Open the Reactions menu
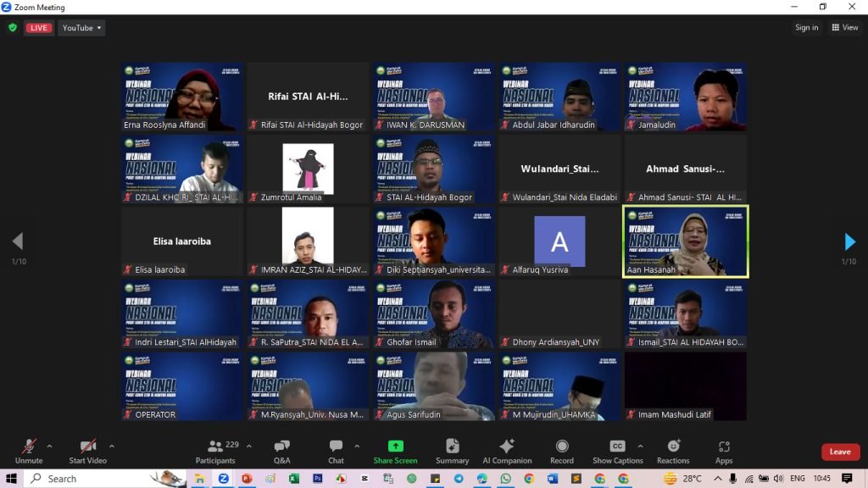Image resolution: width=868 pixels, height=488 pixels. [x=673, y=451]
